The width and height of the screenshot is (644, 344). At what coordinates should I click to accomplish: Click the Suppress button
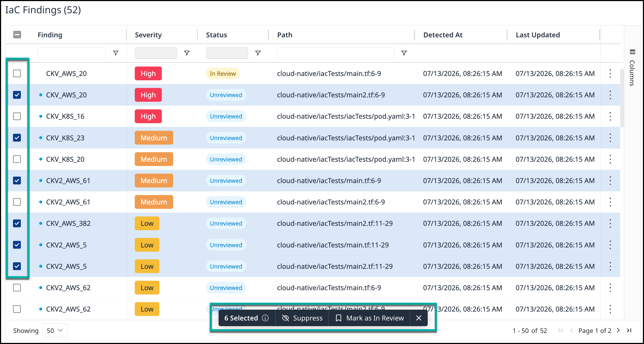302,318
